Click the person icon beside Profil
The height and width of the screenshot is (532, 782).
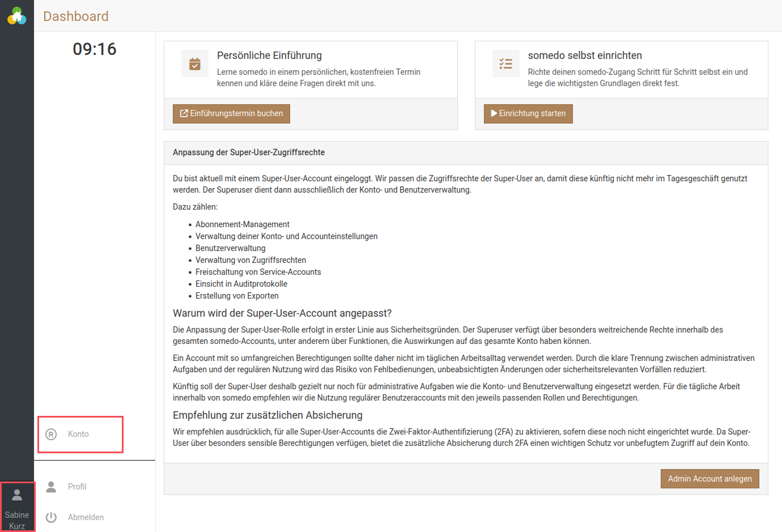coord(51,487)
